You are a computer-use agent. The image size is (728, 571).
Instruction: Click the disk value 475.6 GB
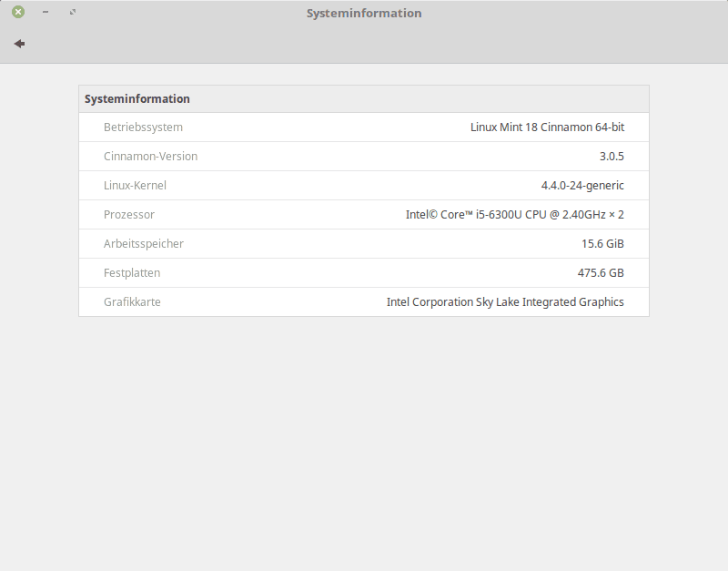coord(601,272)
